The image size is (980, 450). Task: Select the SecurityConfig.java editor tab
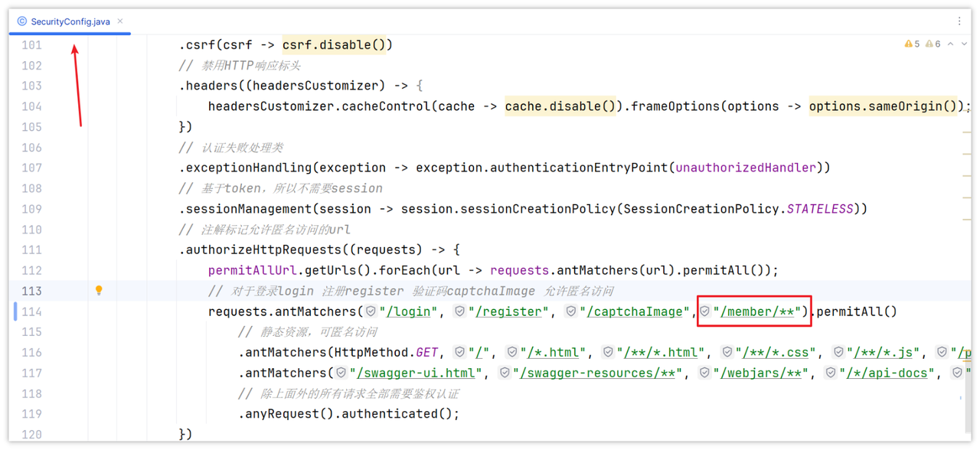tap(70, 21)
